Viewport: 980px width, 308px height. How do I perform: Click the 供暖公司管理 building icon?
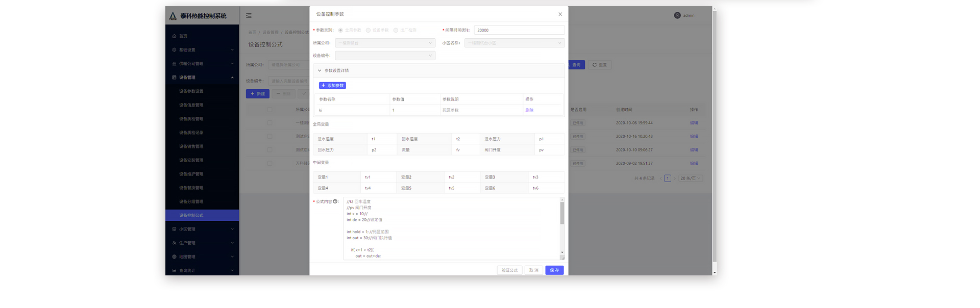tap(174, 64)
